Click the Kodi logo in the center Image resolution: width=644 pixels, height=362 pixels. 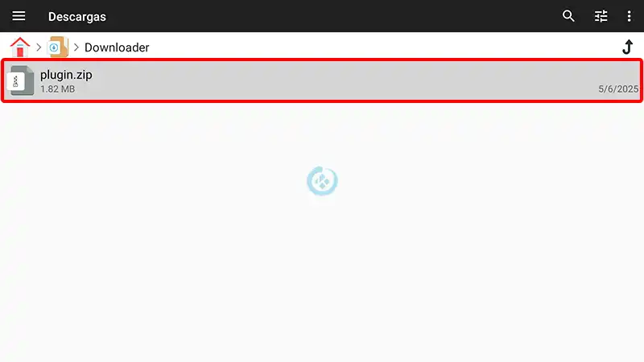322,181
